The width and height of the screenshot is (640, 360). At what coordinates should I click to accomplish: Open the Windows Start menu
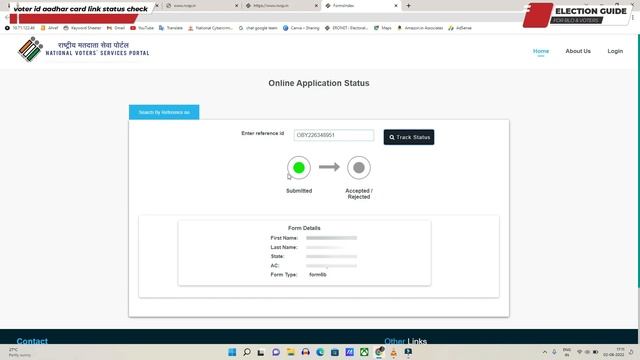click(x=232, y=352)
